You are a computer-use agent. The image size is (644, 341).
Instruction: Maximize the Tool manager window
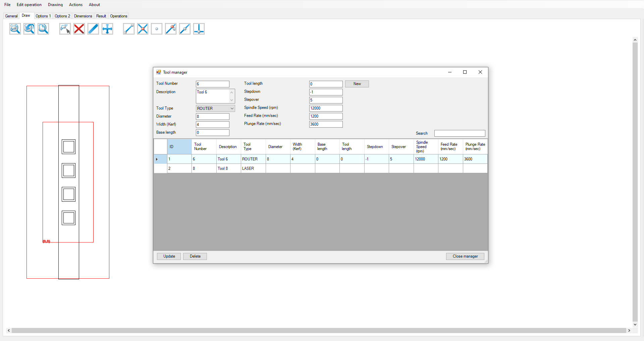point(465,72)
